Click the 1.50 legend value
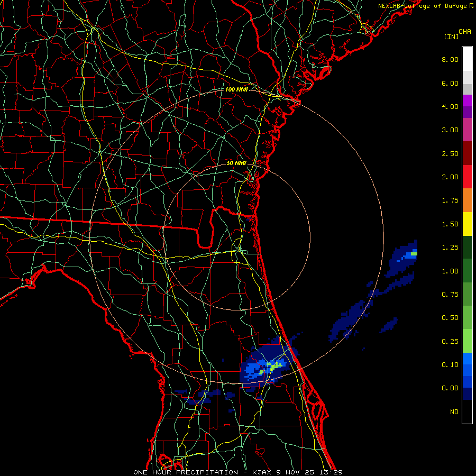 click(450, 224)
